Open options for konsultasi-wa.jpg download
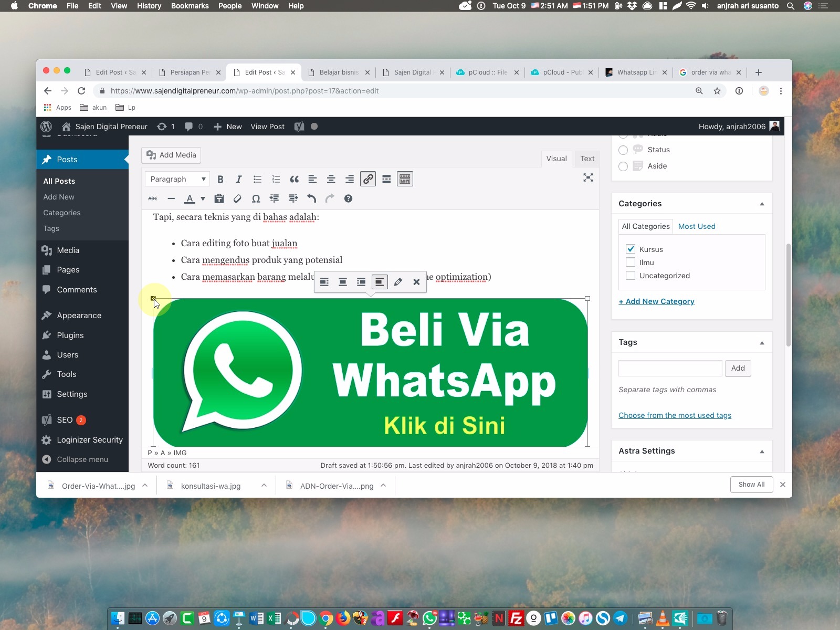The height and width of the screenshot is (630, 840). [264, 486]
